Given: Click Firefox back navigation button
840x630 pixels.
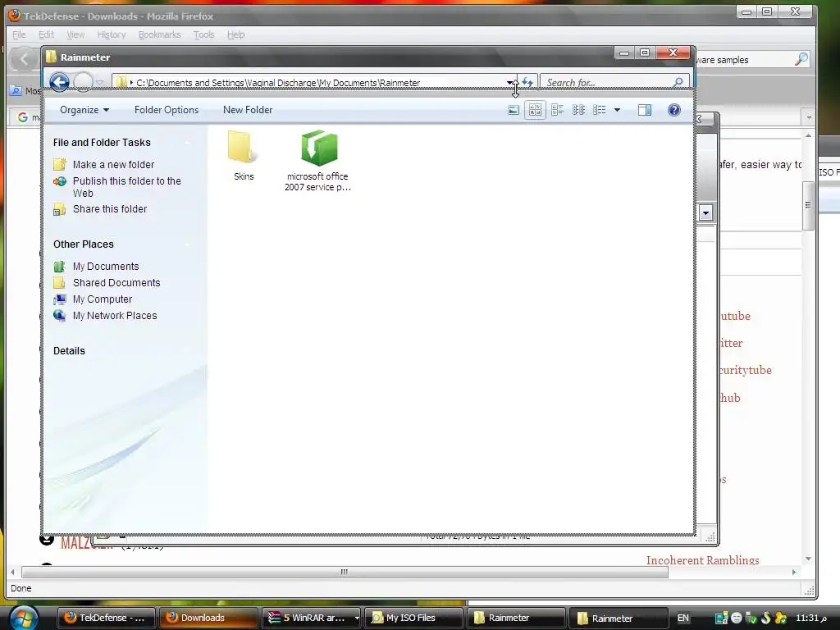Looking at the screenshot, I should tap(24, 59).
